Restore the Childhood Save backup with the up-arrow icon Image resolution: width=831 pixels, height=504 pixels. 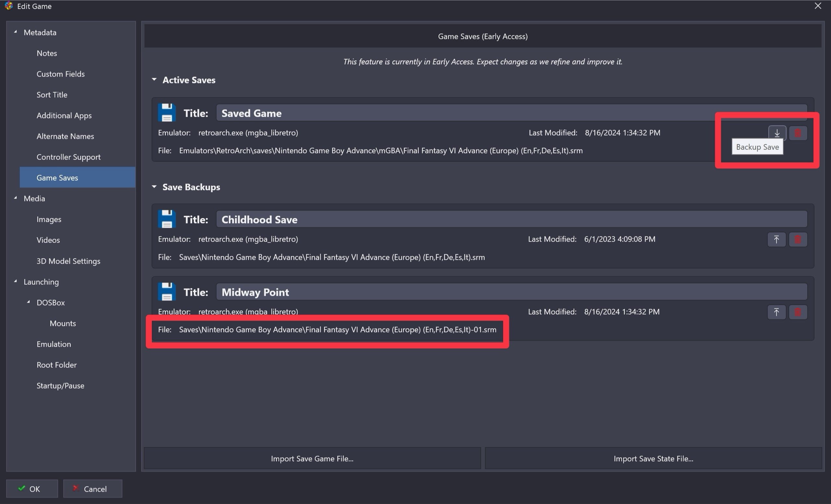click(776, 240)
